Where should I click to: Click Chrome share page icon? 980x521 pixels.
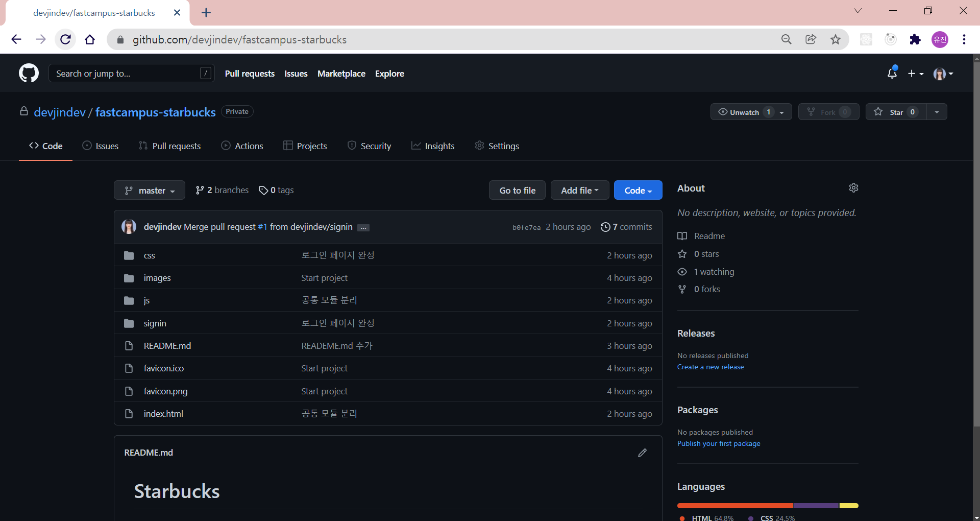click(x=811, y=39)
